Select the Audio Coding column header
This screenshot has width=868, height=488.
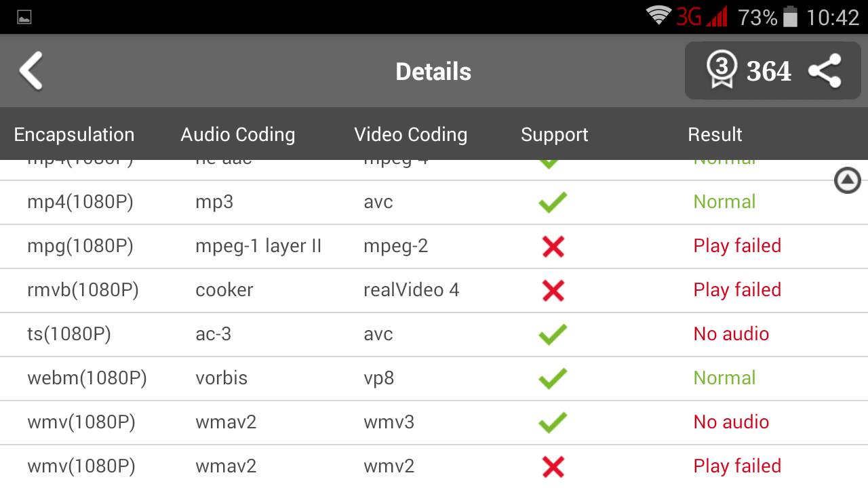pyautogui.click(x=238, y=134)
